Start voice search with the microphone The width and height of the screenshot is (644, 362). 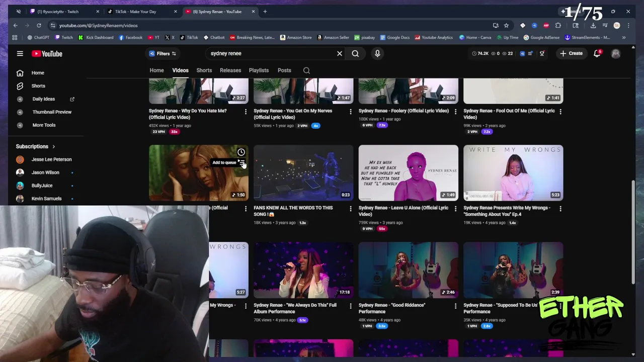[377, 53]
